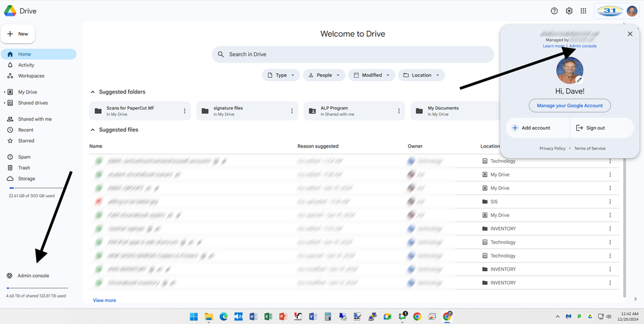The image size is (644, 324).
Task: Sort by the Name column header
Action: (95, 146)
